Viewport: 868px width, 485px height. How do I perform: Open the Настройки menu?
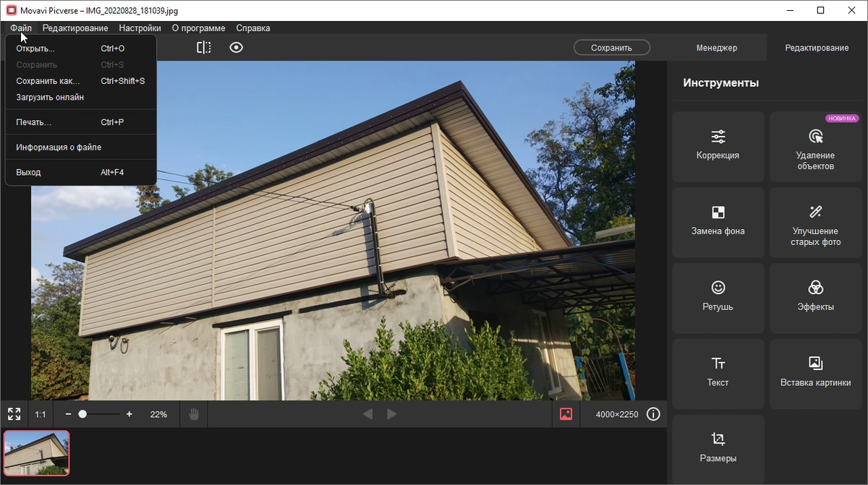click(140, 28)
